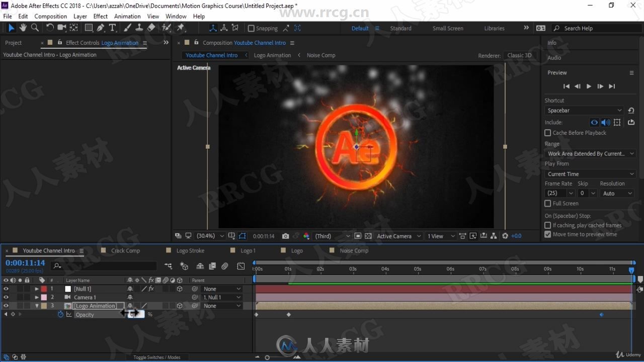Screen dimensions: 644x362
Task: Open the Graph Editor
Action: coord(241,266)
